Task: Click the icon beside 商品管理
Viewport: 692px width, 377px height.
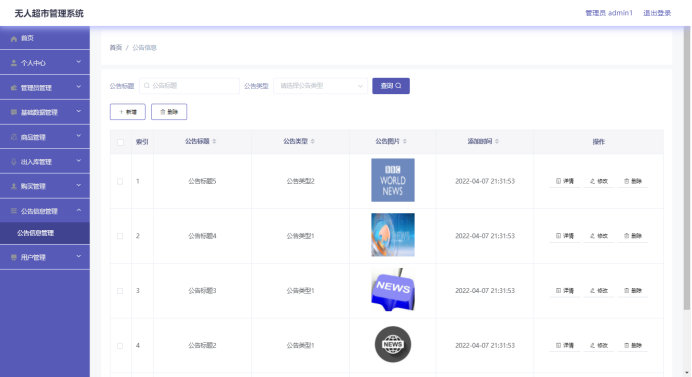Action: (14, 137)
